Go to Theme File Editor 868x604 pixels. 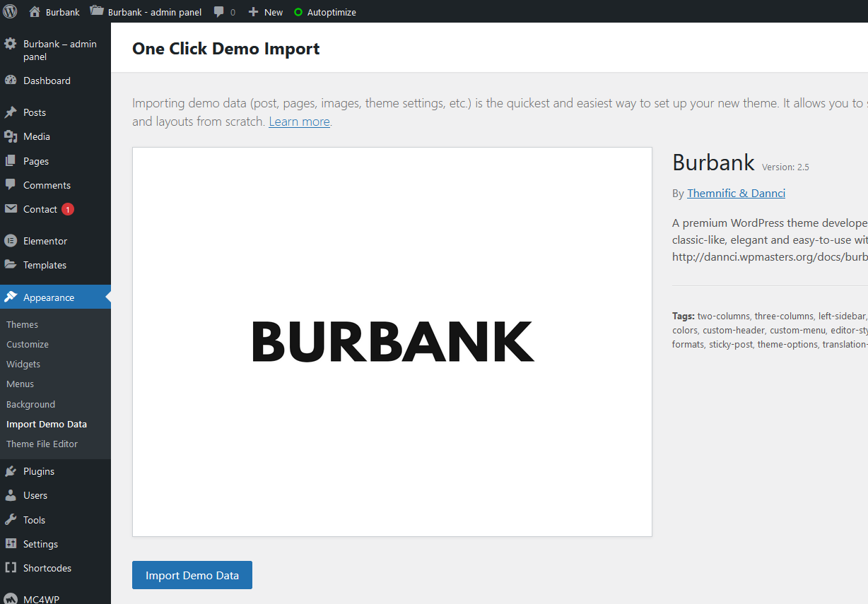[42, 444]
